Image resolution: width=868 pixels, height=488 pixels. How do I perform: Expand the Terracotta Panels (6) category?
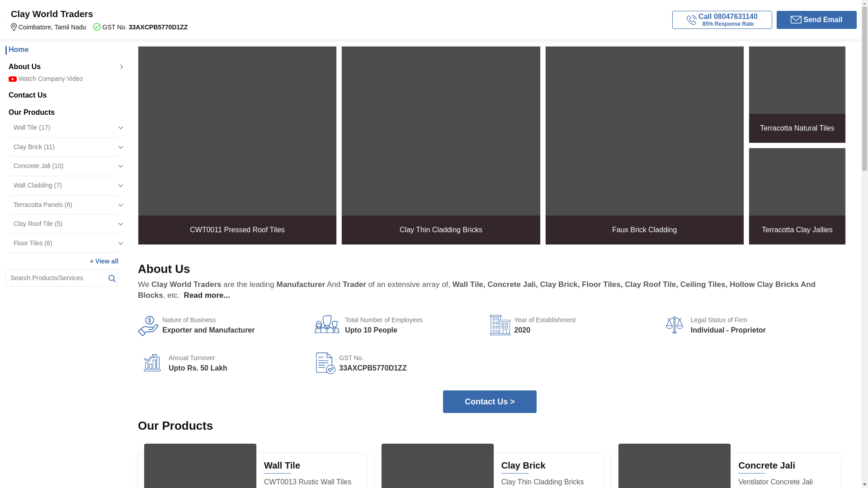click(120, 205)
